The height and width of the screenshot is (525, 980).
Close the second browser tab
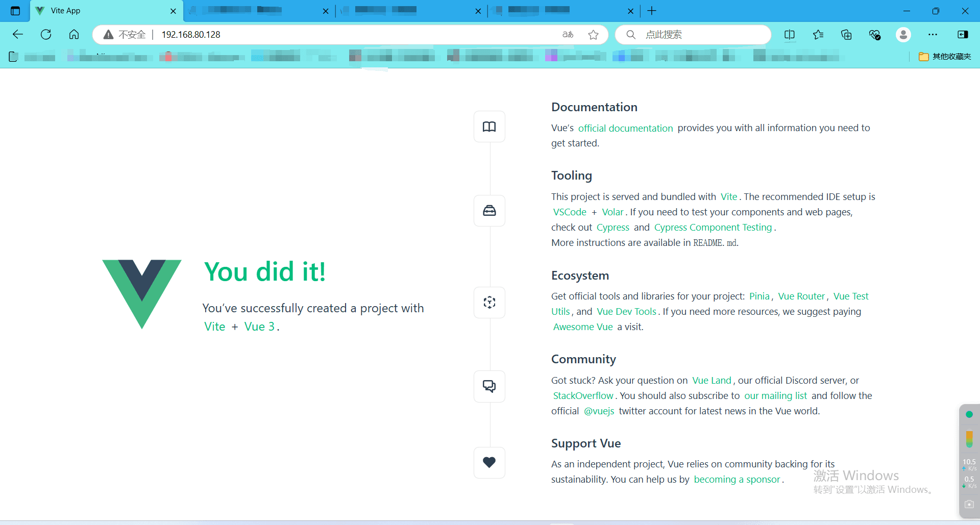click(x=326, y=11)
